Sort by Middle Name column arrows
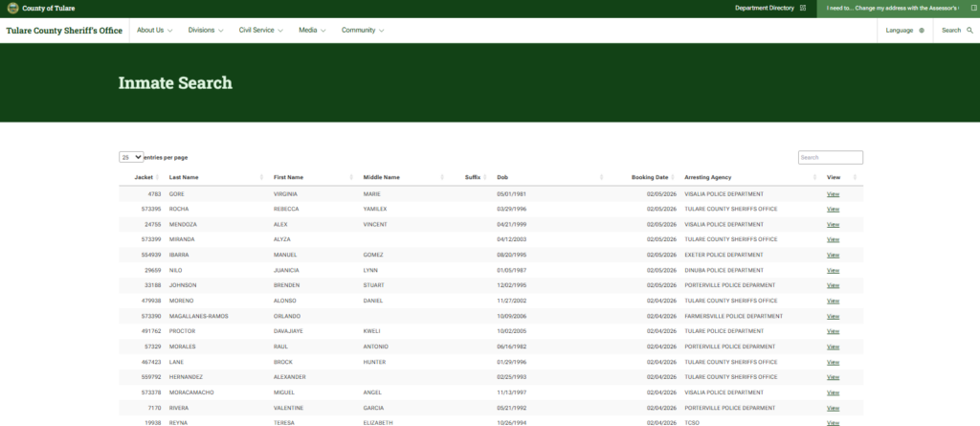 coord(442,177)
